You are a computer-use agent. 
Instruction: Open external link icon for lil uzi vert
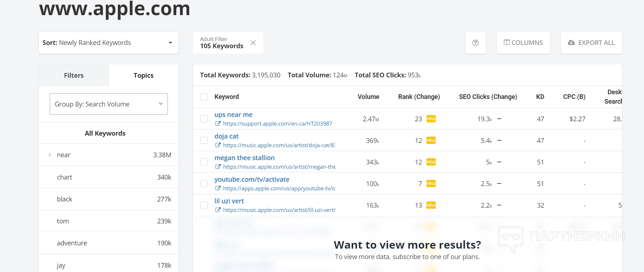click(218, 210)
